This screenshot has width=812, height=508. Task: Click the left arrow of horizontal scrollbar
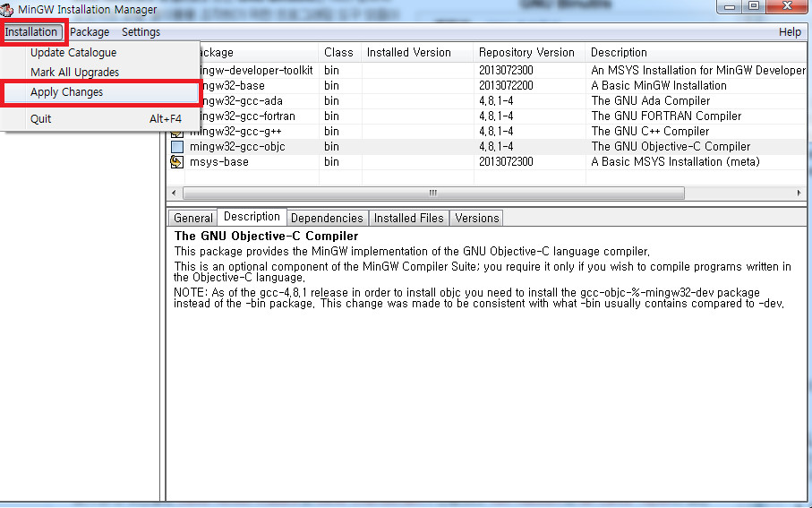174,194
